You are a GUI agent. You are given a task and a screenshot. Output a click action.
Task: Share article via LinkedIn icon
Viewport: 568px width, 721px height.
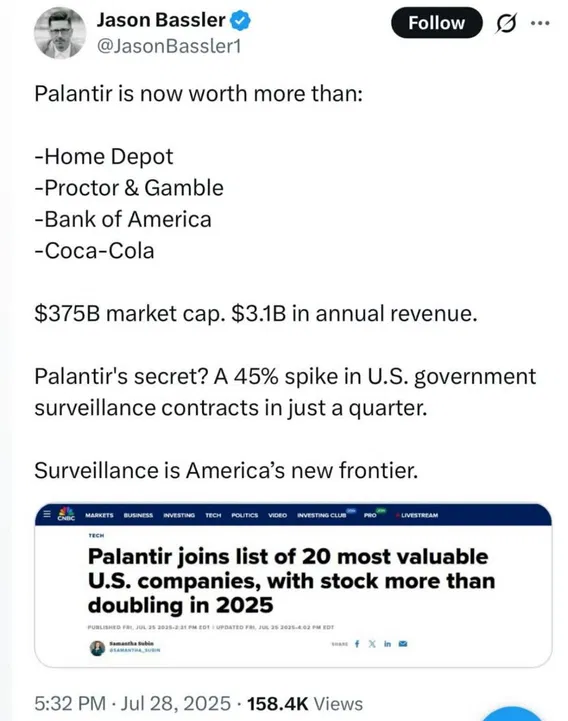pyautogui.click(x=387, y=644)
